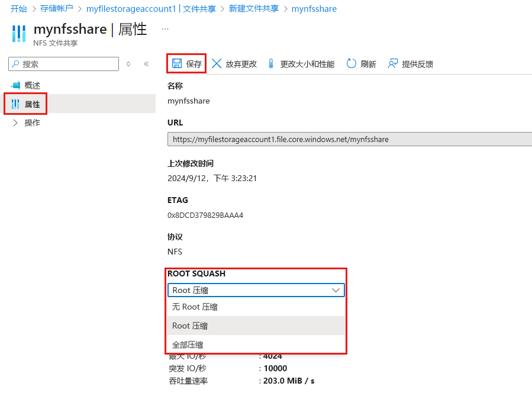
Task: Click the mynfsshare header resource icon
Action: 19,34
